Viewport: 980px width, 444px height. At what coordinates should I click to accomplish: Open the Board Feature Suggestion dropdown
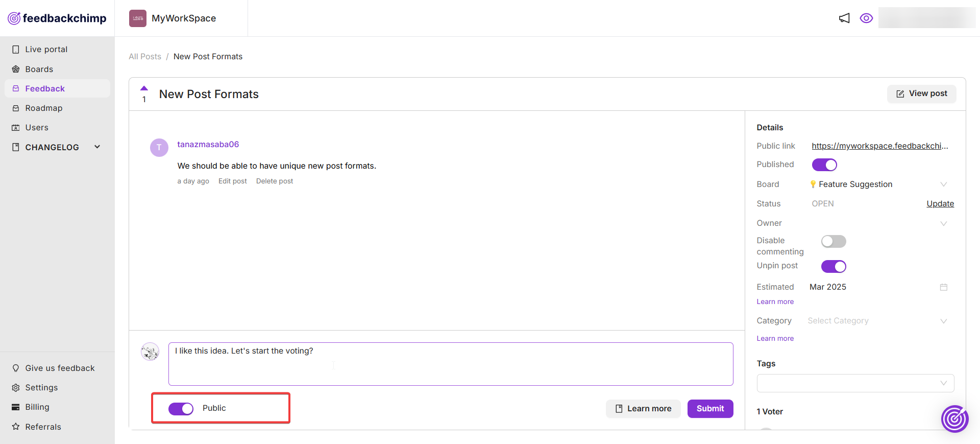[x=878, y=184]
